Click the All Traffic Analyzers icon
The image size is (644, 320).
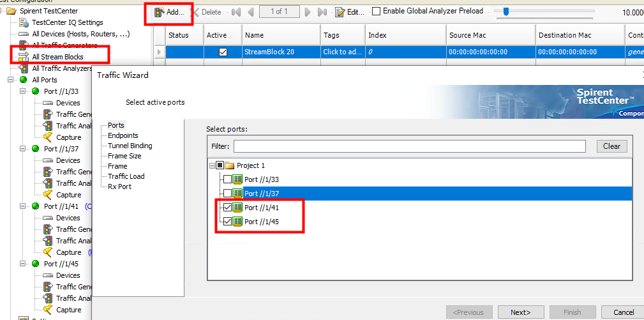[24, 68]
